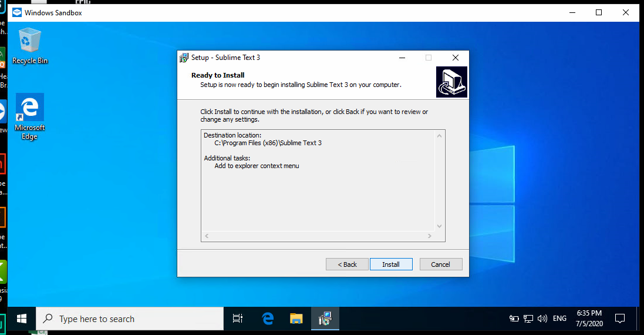Viewport: 644px width, 335px height.
Task: Minimize the Setup - Sublime Text 3 dialog
Action: tap(402, 58)
